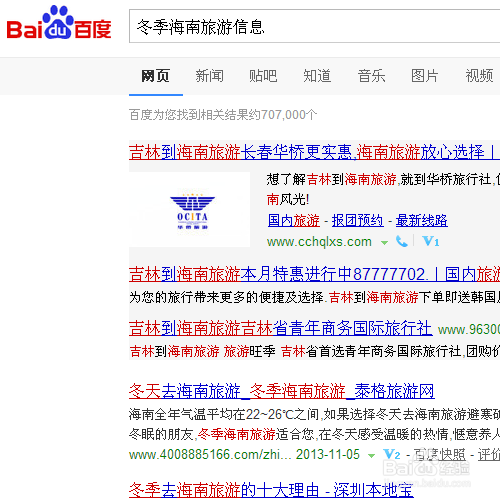This screenshot has height=501, width=500.
Task: Click the snippet line starting 想了解吉林到海南旅游
Action: [383, 179]
